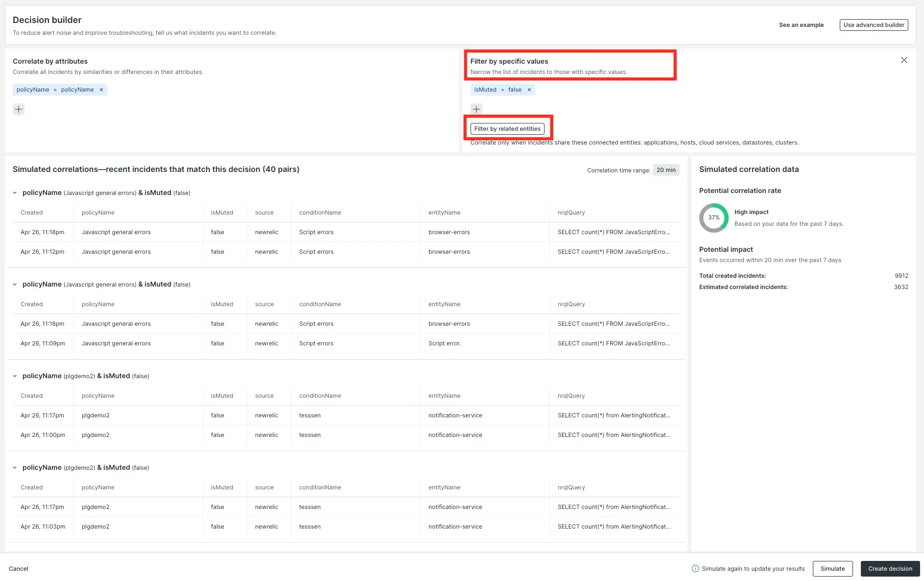Click the Simulate button
Viewport: 924px width, 581px height.
tap(832, 569)
